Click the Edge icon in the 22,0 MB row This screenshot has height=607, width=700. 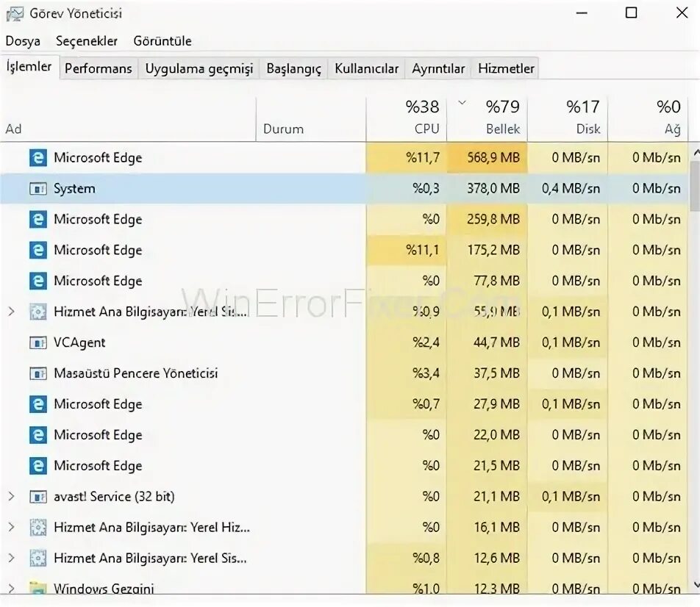[x=38, y=435]
